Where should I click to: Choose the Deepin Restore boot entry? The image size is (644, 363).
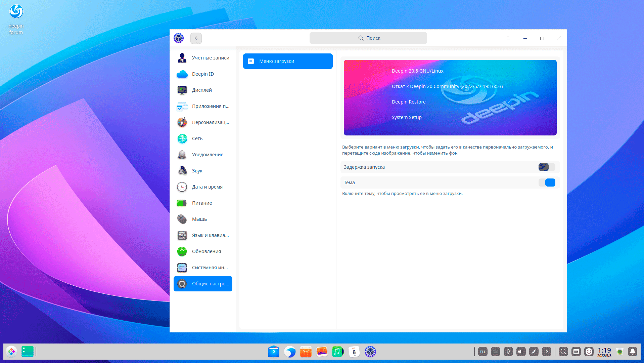click(409, 102)
